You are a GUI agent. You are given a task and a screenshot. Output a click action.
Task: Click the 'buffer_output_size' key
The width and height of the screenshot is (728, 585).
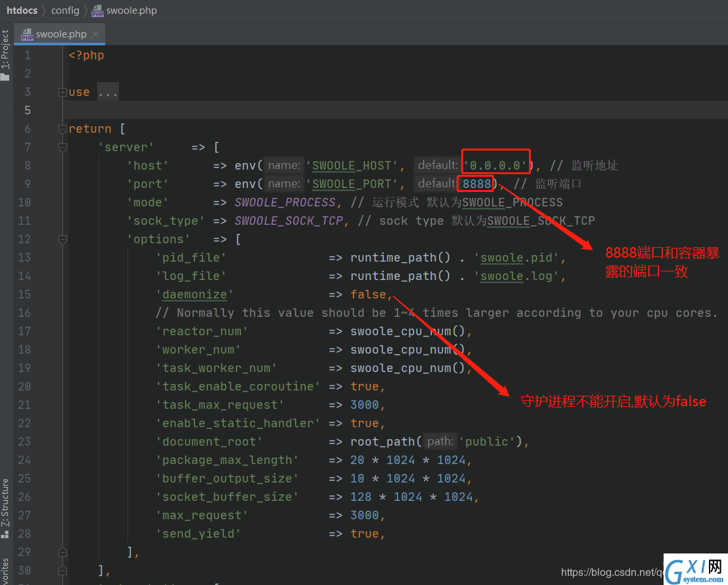[x=227, y=479]
